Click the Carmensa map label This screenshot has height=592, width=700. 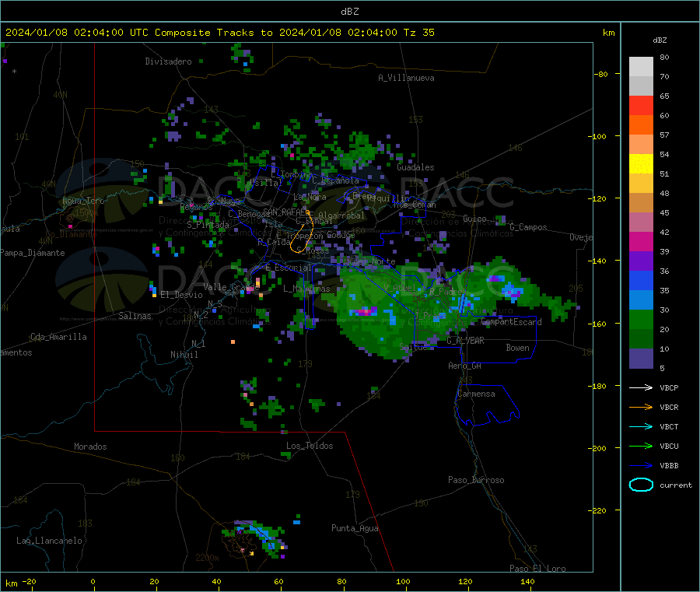pyautogui.click(x=476, y=394)
